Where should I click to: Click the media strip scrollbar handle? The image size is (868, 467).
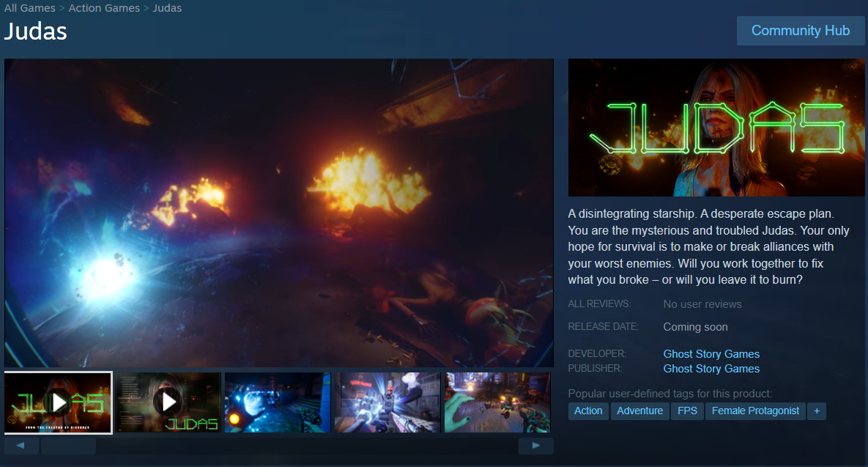[x=69, y=446]
